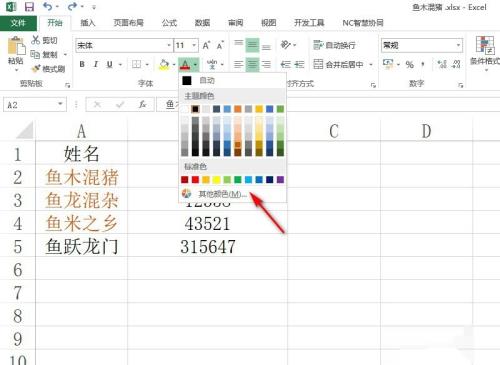The image size is (500, 365).
Task: Select the Format Painter brush icon
Action: (36, 69)
